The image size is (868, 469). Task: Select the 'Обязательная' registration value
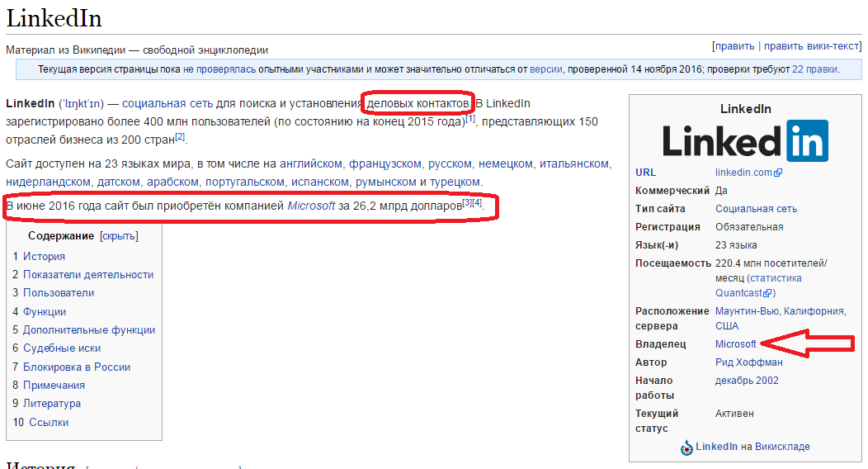(749, 227)
